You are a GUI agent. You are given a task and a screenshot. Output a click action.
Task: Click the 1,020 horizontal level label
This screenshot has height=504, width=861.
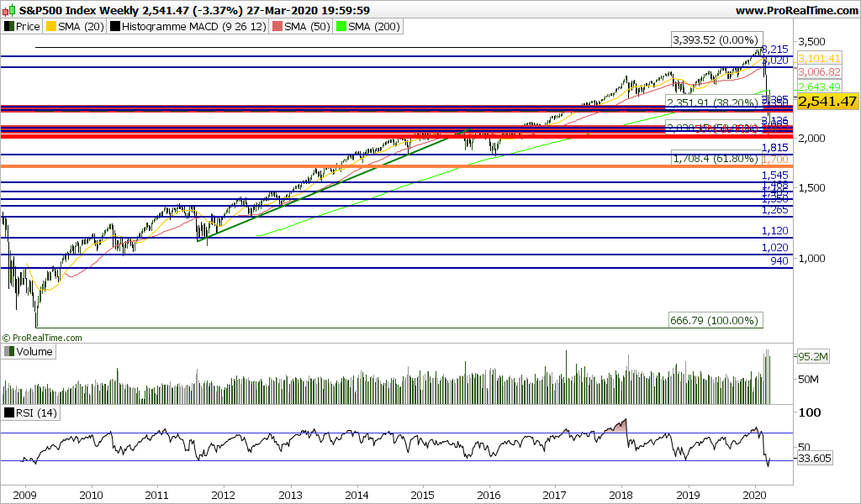(775, 247)
